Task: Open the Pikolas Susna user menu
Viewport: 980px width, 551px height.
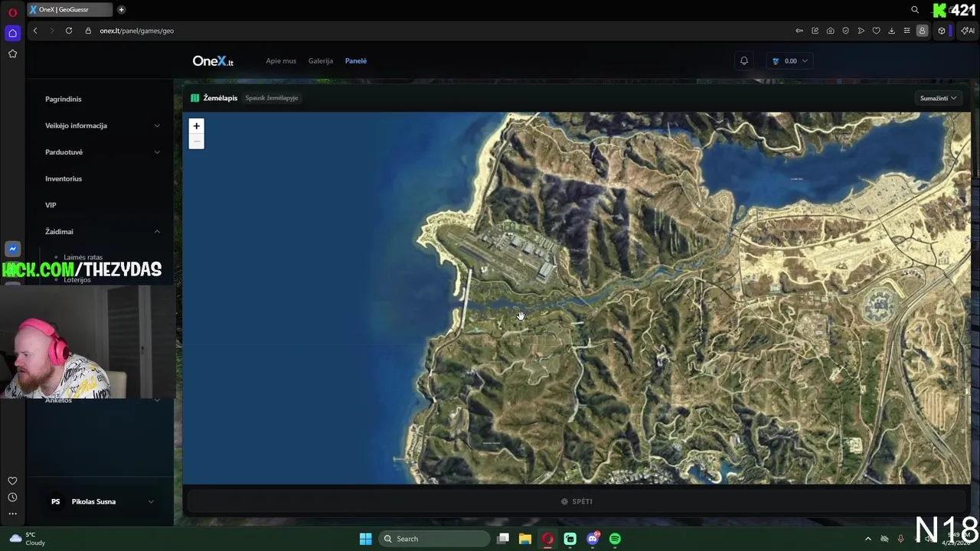Action: point(102,501)
